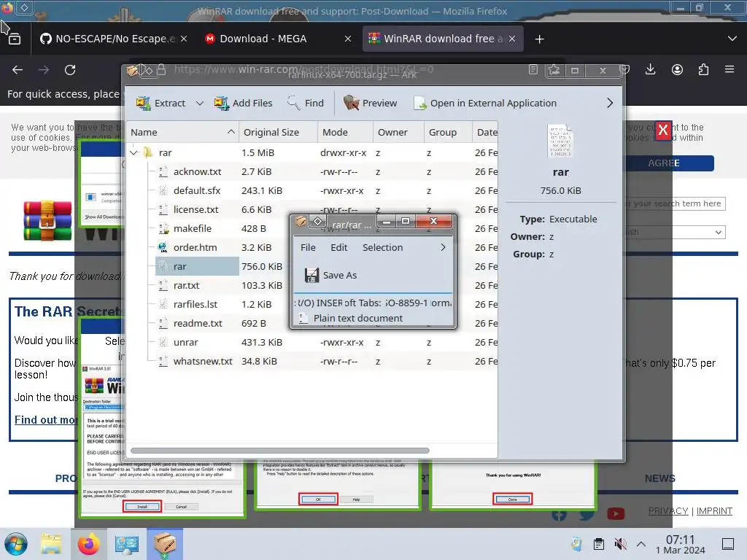This screenshot has height=560, width=747.
Task: Open the Firefox downloads panel
Action: pos(650,70)
